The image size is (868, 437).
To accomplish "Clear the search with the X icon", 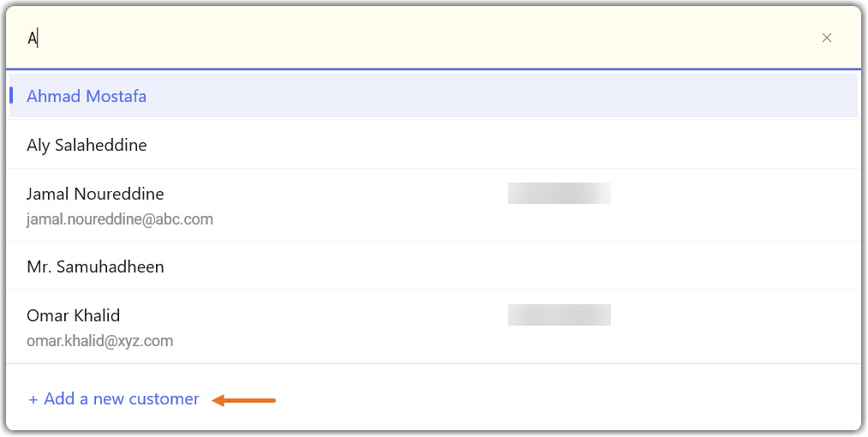I will (x=827, y=38).
